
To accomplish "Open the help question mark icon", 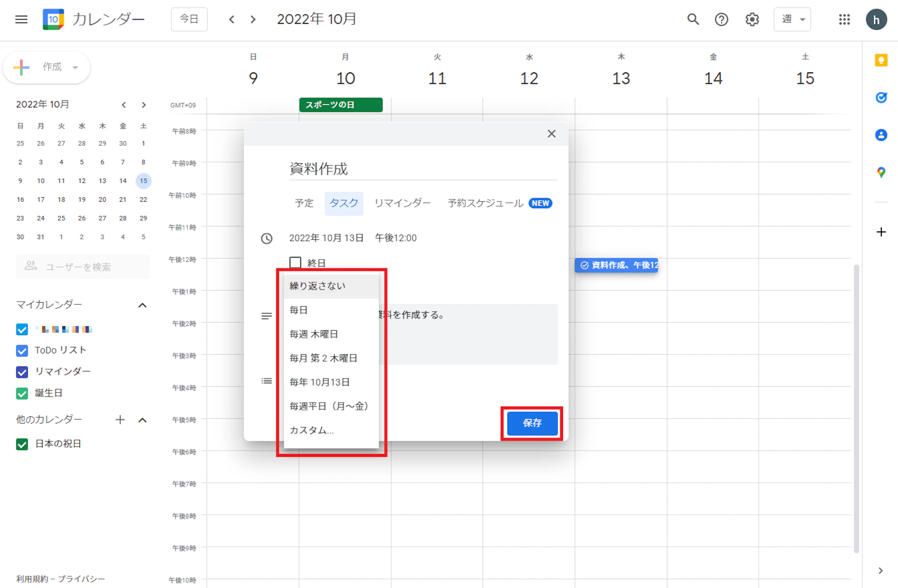I will pos(721,19).
